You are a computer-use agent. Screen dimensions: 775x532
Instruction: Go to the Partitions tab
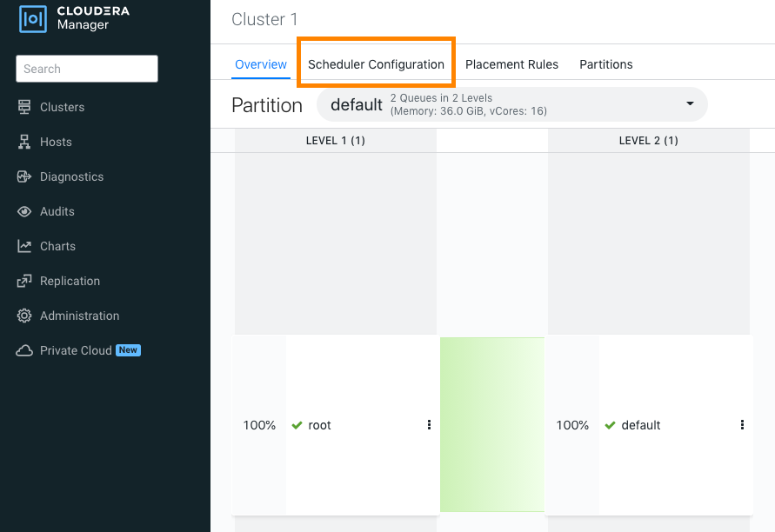pos(605,64)
